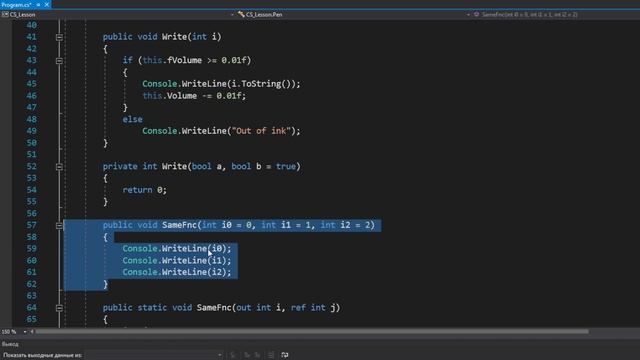The height and width of the screenshot is (360, 640).
Task: Click the horizontal scrollbar left arrow
Action: pyautogui.click(x=32, y=332)
